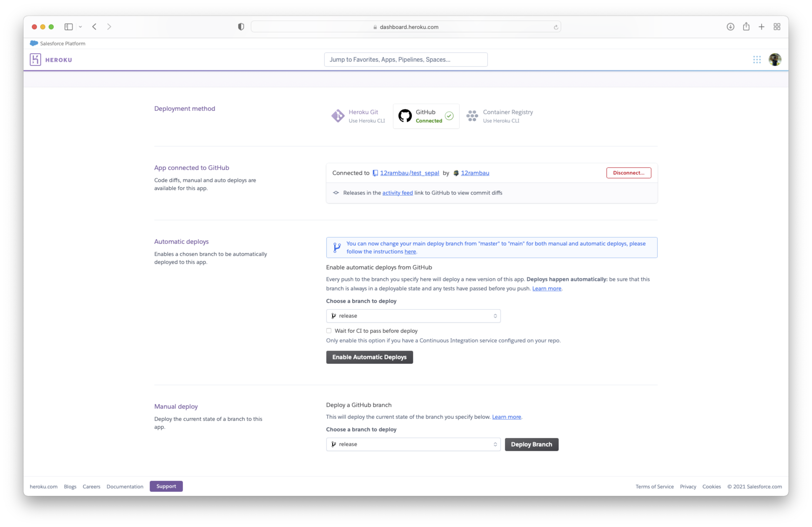Open Terms of Service link
The height and width of the screenshot is (527, 812).
[654, 487]
